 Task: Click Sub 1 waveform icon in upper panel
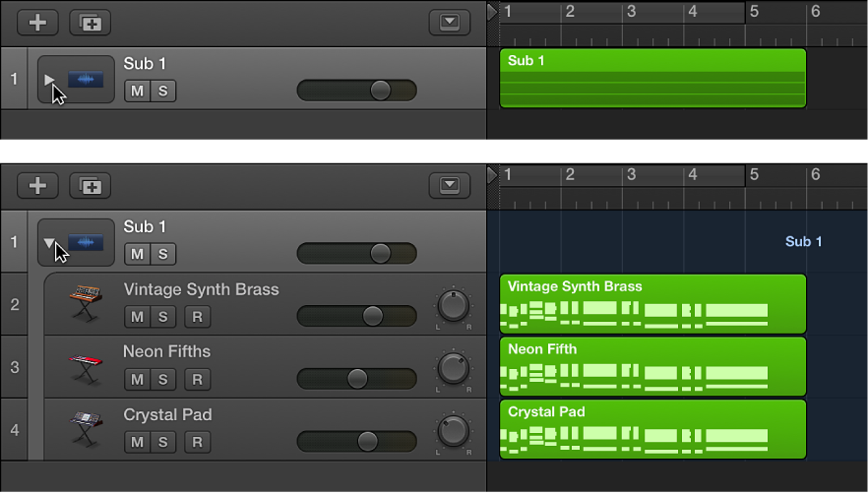point(86,79)
